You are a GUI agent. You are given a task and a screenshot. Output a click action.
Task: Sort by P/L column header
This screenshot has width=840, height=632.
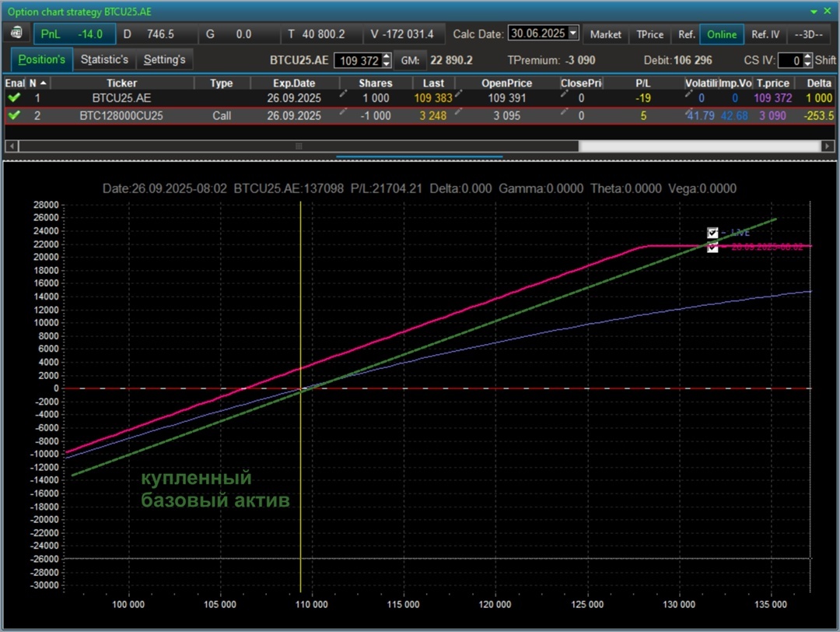coord(643,83)
